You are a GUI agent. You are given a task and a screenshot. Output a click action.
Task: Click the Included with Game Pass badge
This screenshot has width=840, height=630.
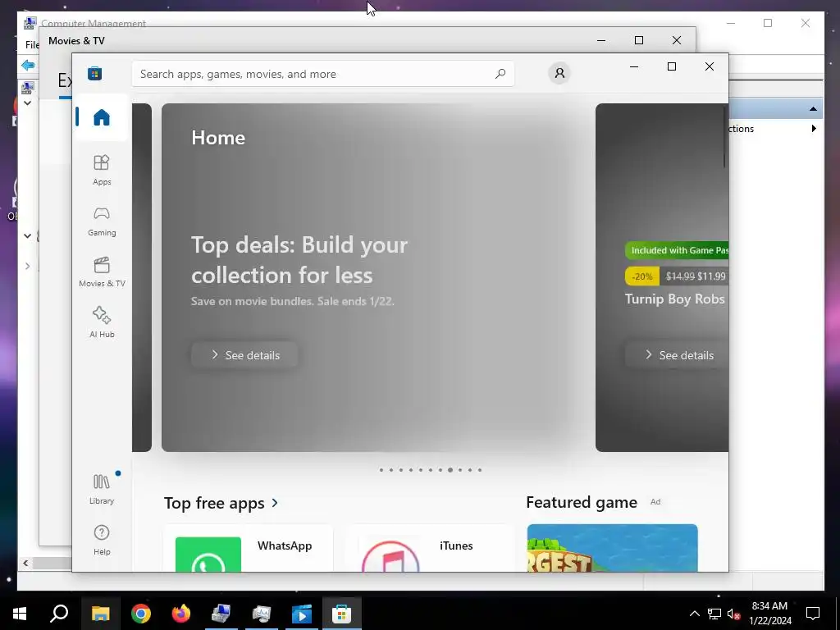point(677,250)
